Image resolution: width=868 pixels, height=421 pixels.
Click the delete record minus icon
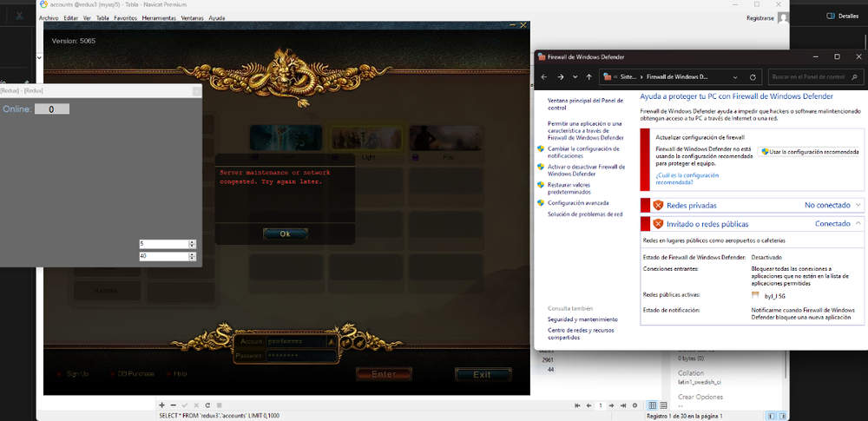pyautogui.click(x=173, y=405)
